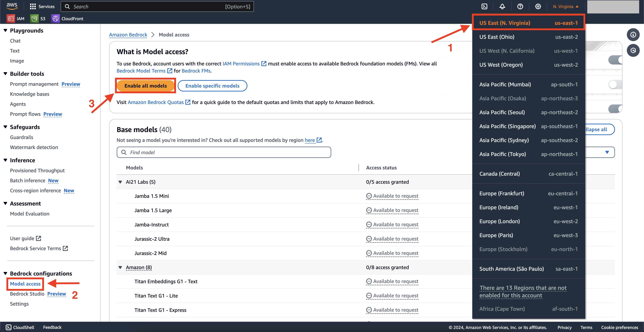Collapse the Playgrounds section
644x332 pixels.
click(x=5, y=30)
